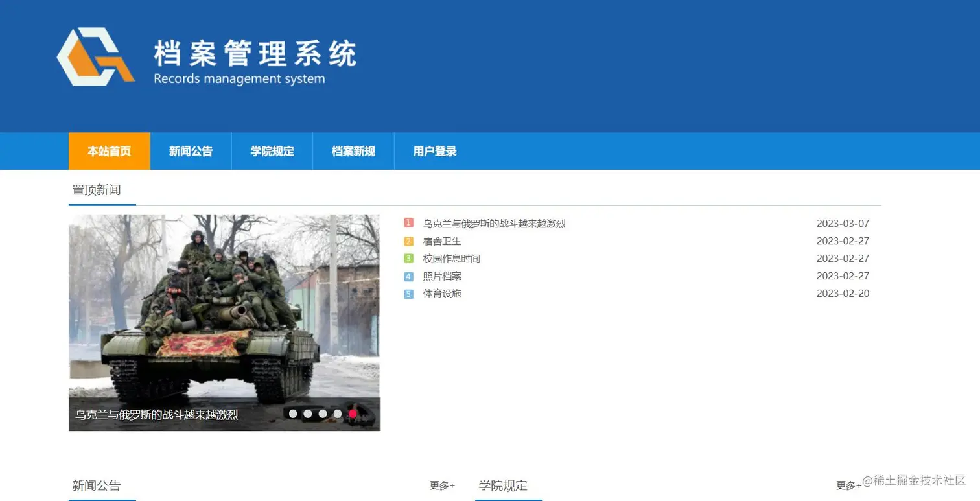Image resolution: width=980 pixels, height=501 pixels.
Task: Click the orange G logo icon
Action: 96,56
